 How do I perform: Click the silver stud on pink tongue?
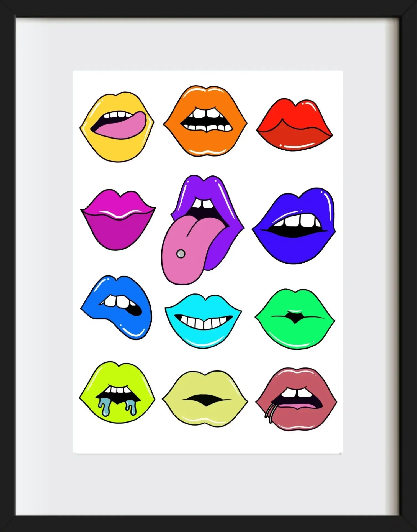tap(181, 254)
